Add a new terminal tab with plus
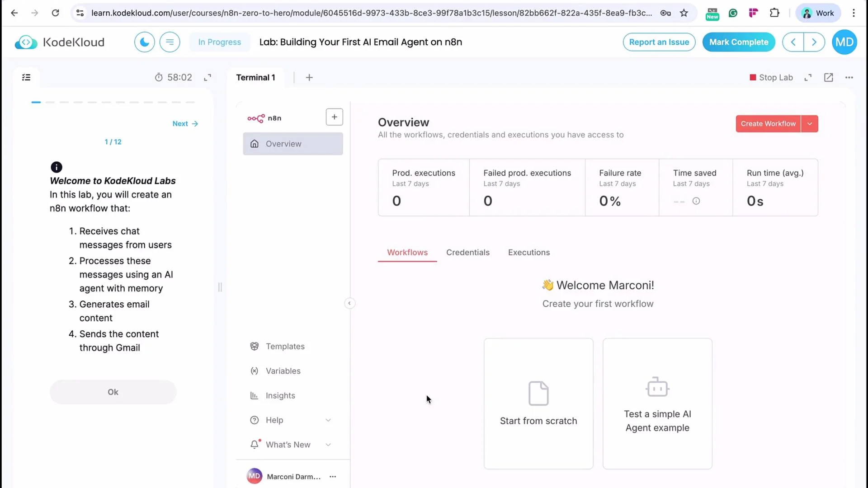 point(309,78)
